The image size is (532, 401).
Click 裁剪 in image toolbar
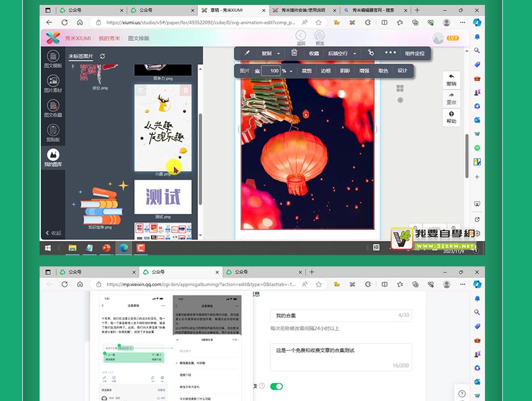[306, 71]
